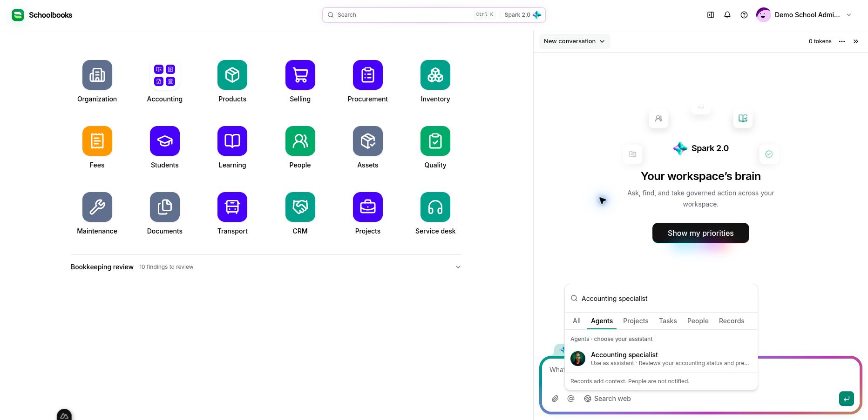Click the Spark 2.0 button in search bar
868x420 pixels.
click(522, 15)
